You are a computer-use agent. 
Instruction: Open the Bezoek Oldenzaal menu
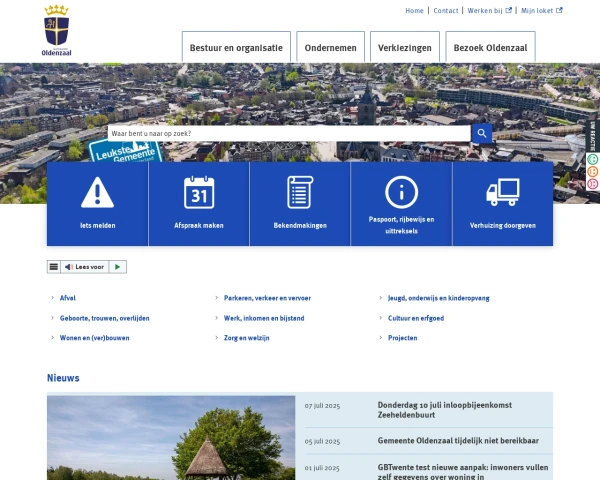[491, 47]
